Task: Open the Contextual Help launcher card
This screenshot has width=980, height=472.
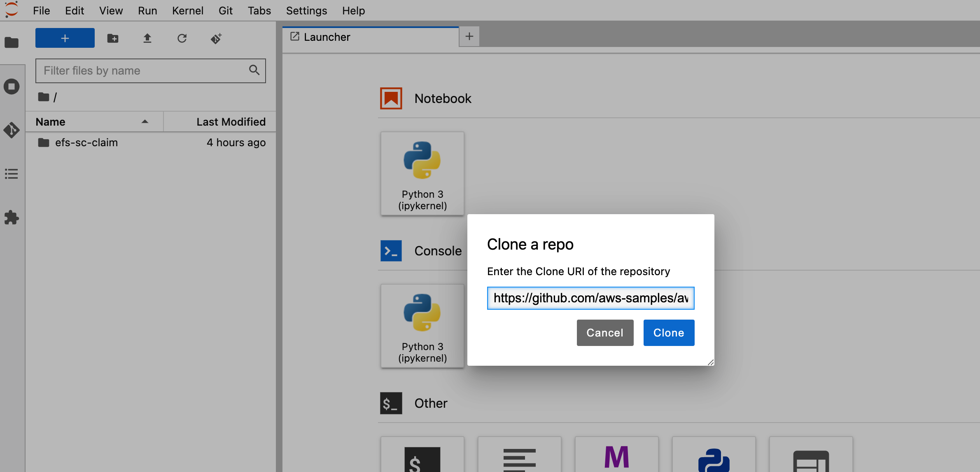Action: (x=811, y=454)
